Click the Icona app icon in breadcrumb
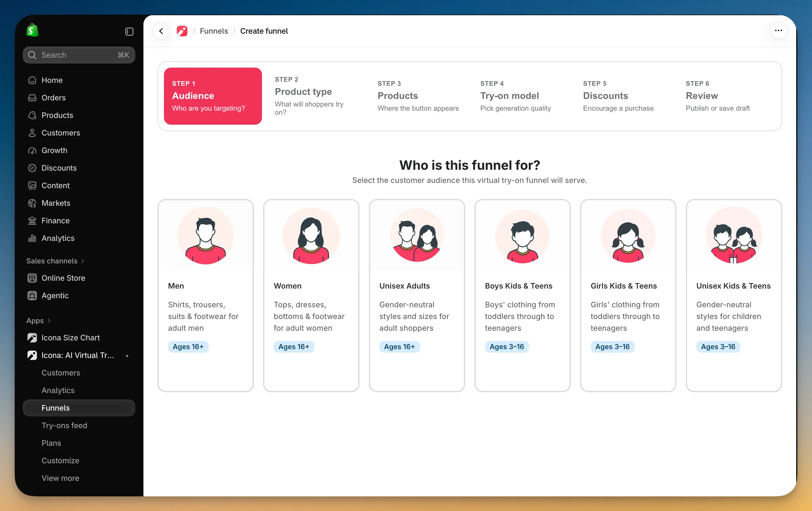 click(x=182, y=31)
